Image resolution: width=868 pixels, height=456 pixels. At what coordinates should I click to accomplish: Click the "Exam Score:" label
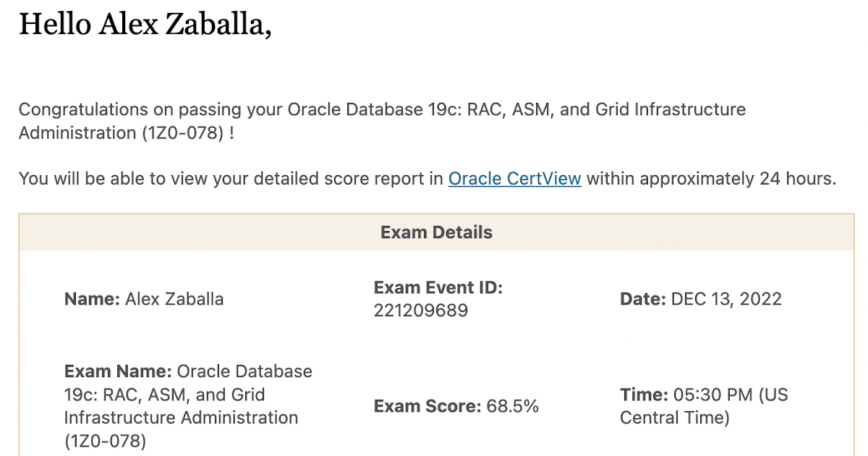click(427, 406)
